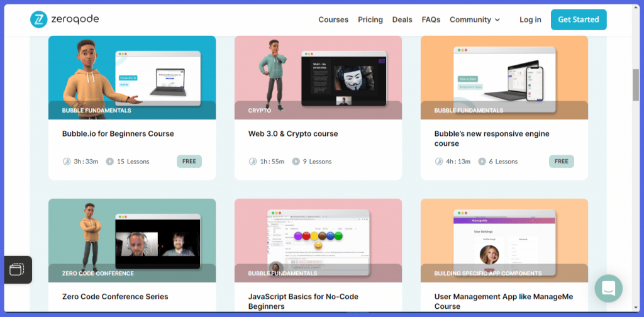Screen dimensions: 644x317
Task: Click the Bubble.io for Beginners course thumbnail
Action: click(x=132, y=77)
